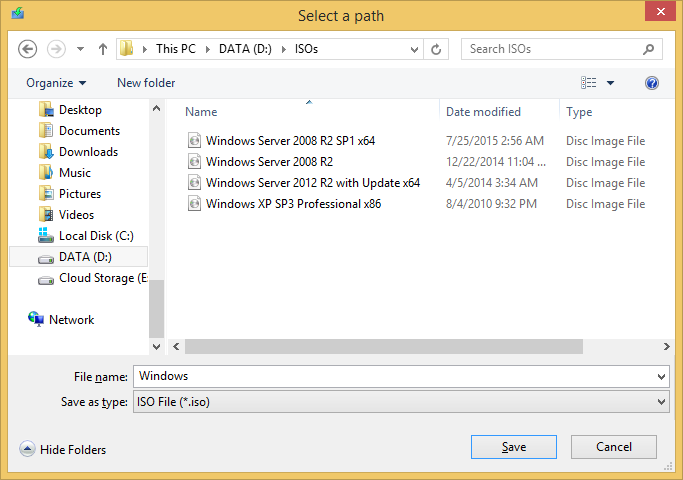The height and width of the screenshot is (480, 683).
Task: Click the horizontal scrollbar thumb of file list
Action: click(384, 347)
